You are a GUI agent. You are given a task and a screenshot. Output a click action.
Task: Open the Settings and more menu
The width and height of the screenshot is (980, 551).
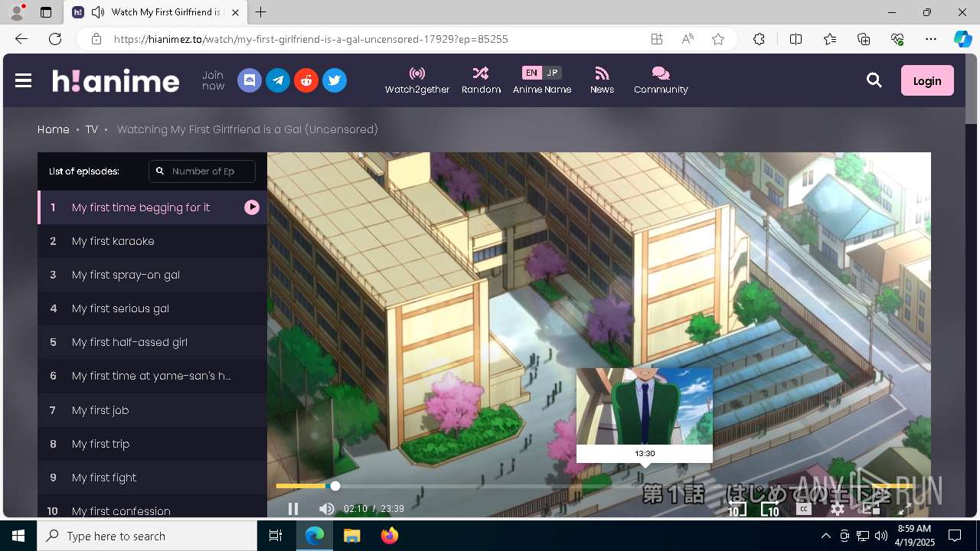pyautogui.click(x=931, y=39)
